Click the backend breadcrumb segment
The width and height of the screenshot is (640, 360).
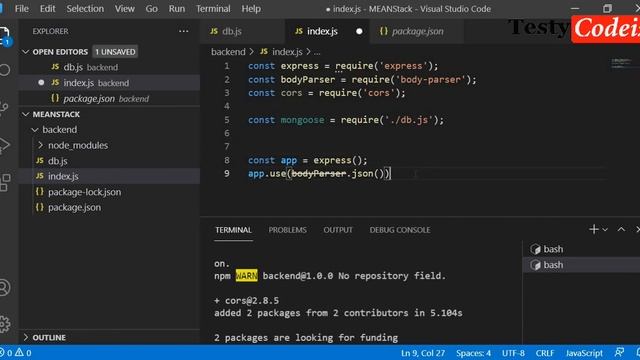[x=228, y=52]
